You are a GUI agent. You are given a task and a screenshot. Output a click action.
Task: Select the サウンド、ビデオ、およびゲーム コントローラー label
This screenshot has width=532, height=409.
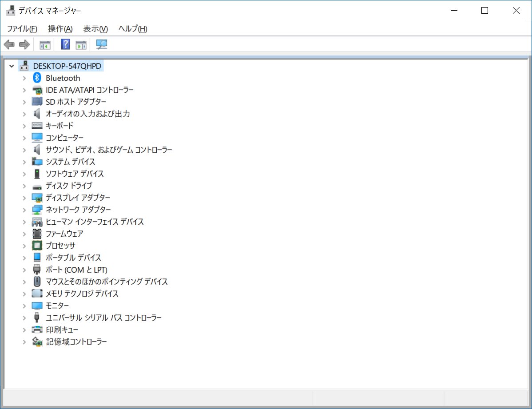[109, 150]
